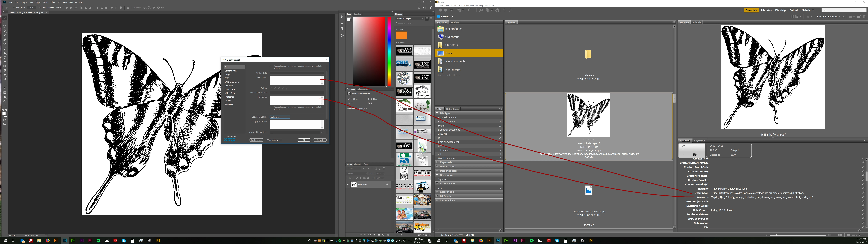The image size is (868, 244).
Task: Click the Preferences button in the dialog
Action: (256, 140)
